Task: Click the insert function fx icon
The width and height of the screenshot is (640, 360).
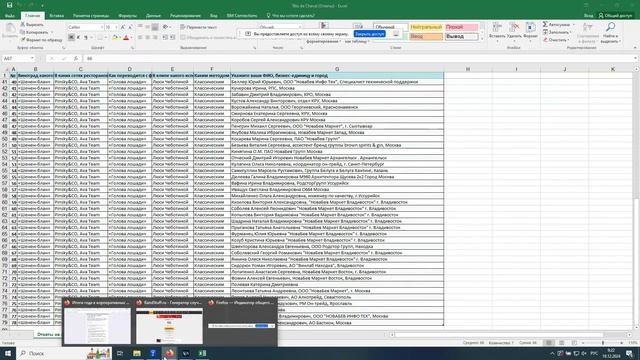Action: [x=76, y=58]
